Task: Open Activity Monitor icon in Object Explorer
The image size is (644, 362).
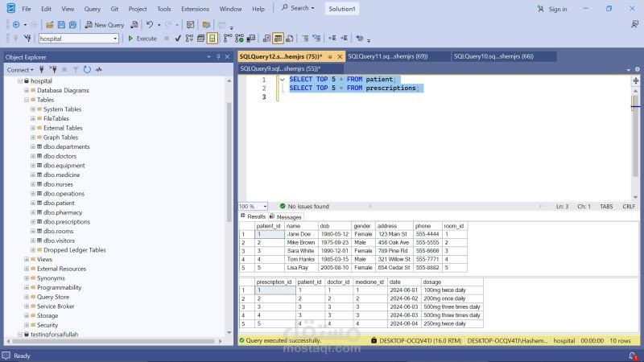Action: pos(98,70)
